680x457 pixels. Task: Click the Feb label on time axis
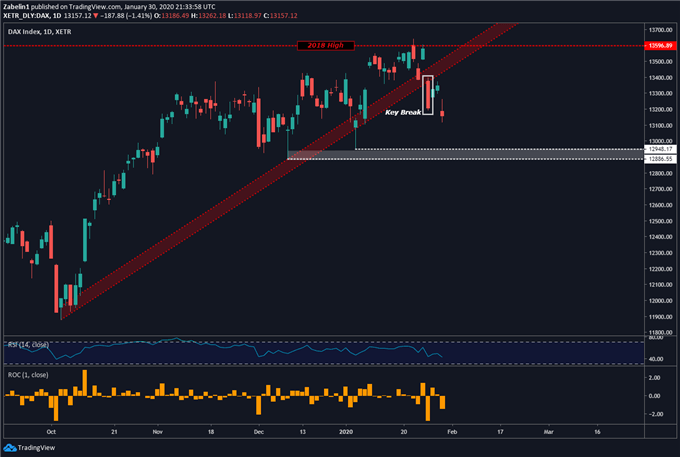[452, 432]
